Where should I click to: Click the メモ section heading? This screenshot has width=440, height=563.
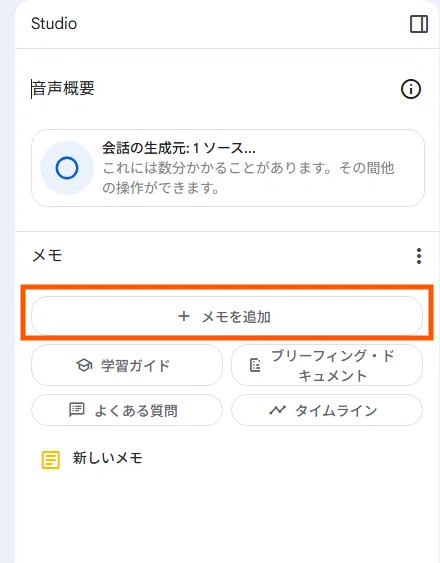(x=47, y=256)
